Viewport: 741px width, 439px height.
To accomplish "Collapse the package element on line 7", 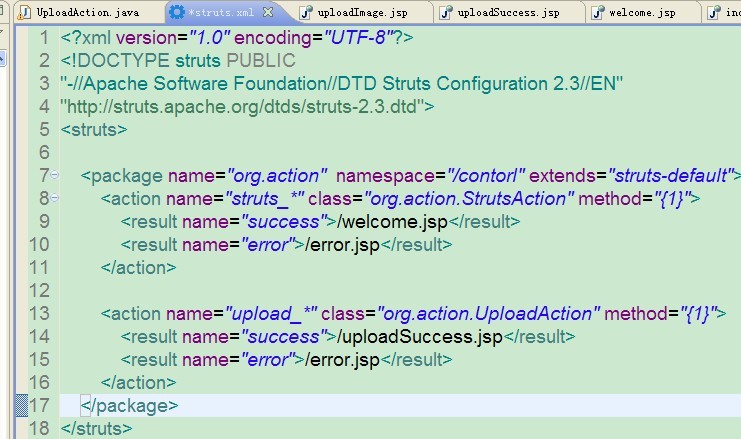I will [54, 175].
